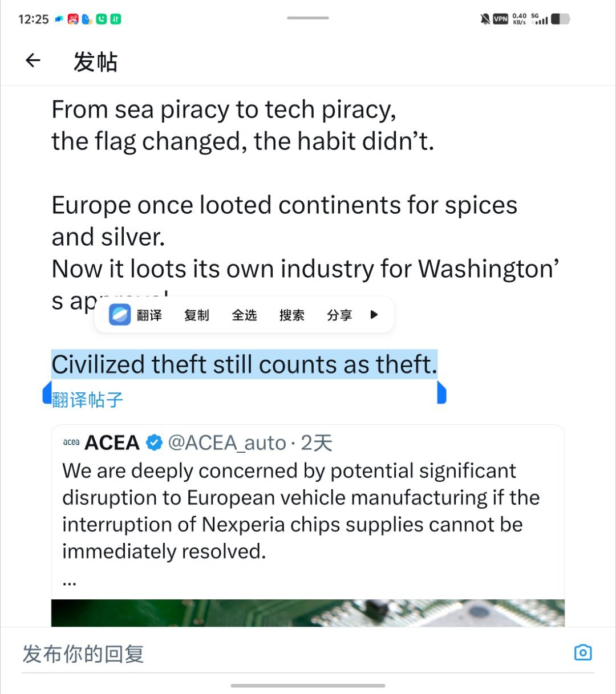
Task: Select 复制 in the text selection popup
Action: coord(197,315)
